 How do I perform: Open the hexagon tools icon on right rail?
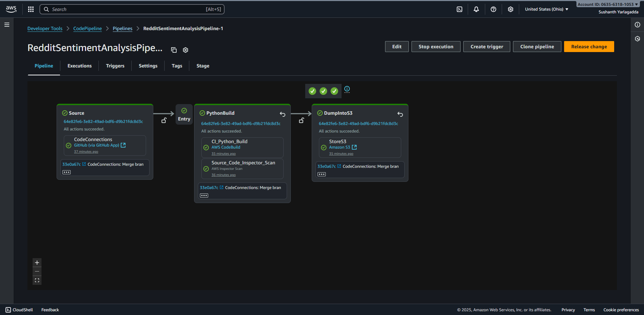point(637,39)
